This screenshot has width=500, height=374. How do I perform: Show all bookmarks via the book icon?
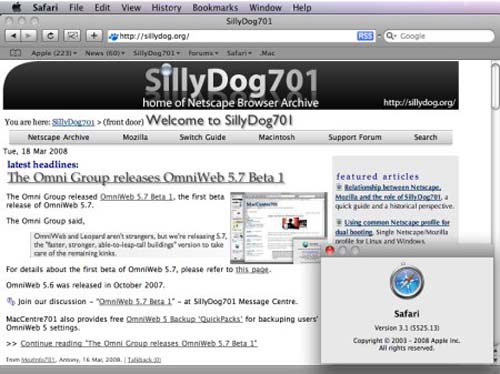(x=15, y=53)
